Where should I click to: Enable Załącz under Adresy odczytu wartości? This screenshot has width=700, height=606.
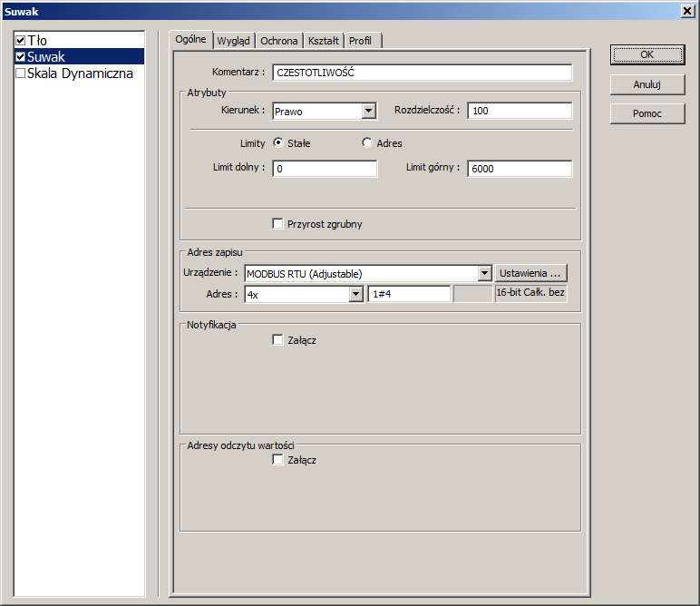coord(278,460)
